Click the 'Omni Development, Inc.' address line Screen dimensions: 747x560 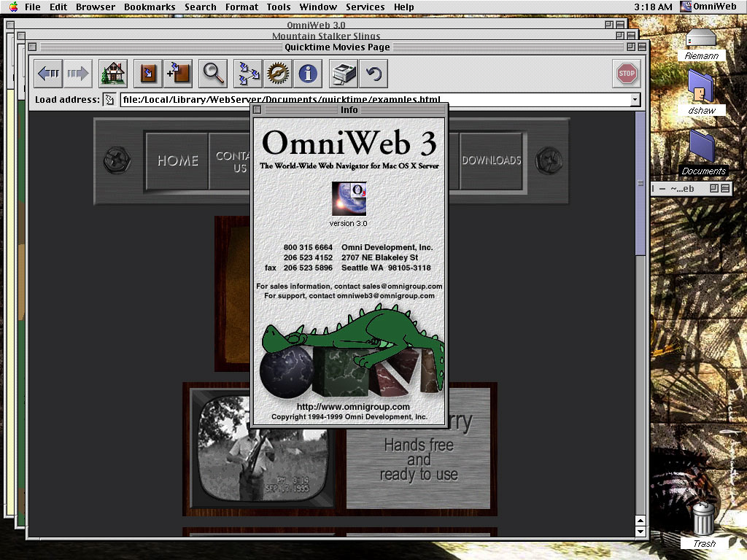tap(387, 248)
